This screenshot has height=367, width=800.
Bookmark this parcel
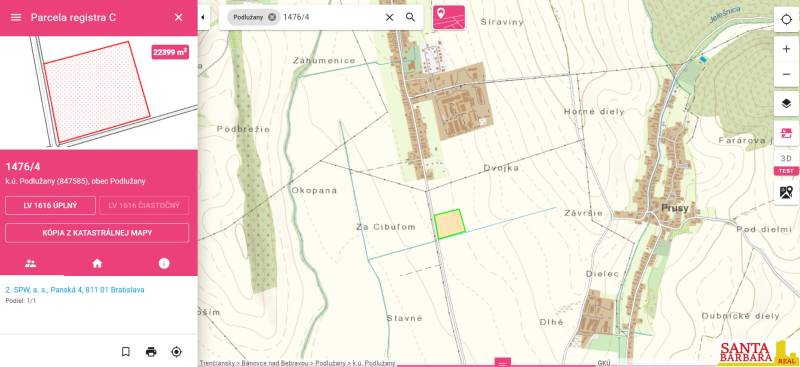click(x=126, y=352)
